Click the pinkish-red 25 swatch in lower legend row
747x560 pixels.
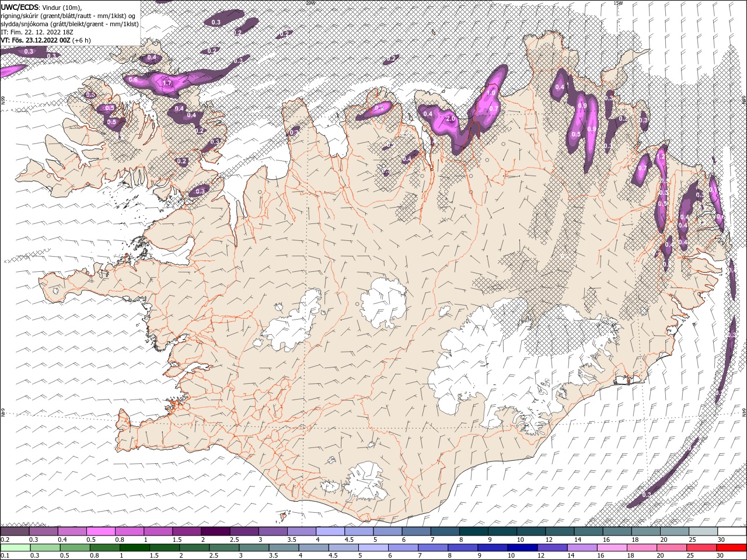701,548
